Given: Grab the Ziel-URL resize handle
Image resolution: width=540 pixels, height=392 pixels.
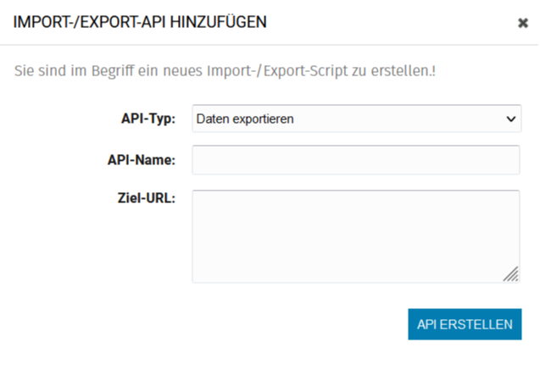Looking at the screenshot, I should pos(511,274).
